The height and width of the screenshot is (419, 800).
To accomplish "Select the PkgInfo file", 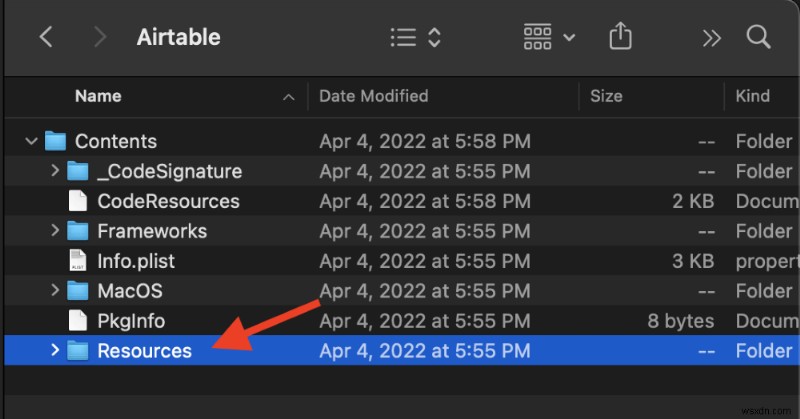I will 130,321.
